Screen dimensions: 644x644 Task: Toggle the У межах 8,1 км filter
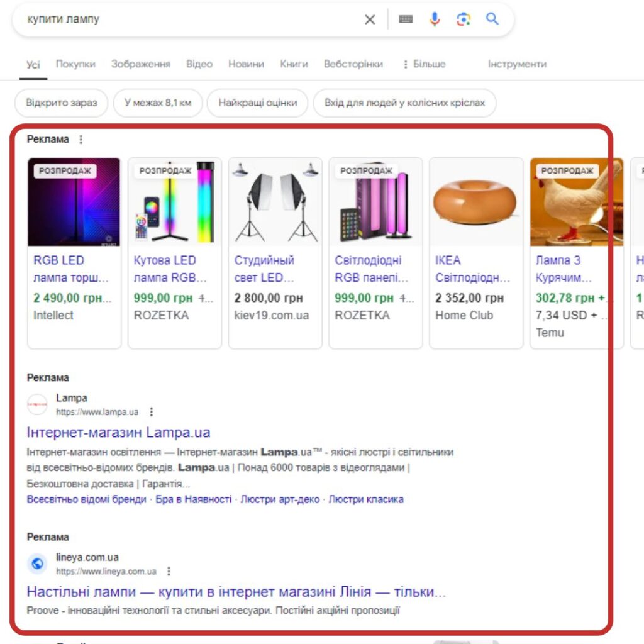pos(157,103)
